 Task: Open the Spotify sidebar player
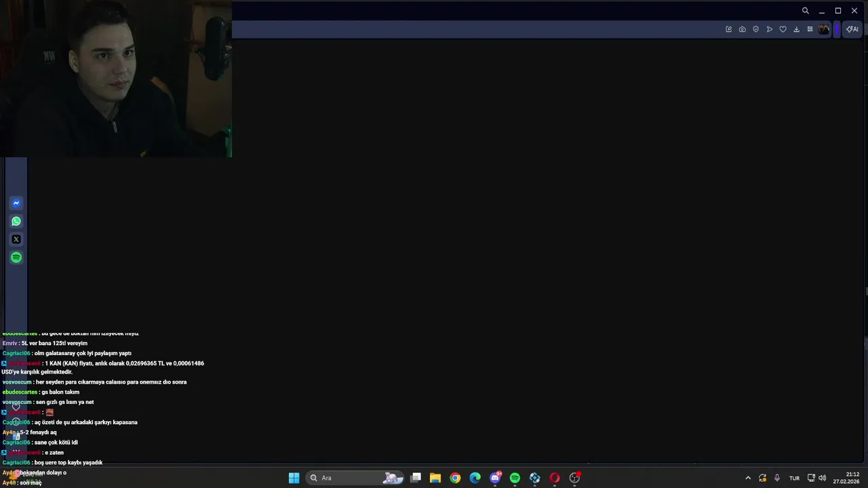[16, 258]
